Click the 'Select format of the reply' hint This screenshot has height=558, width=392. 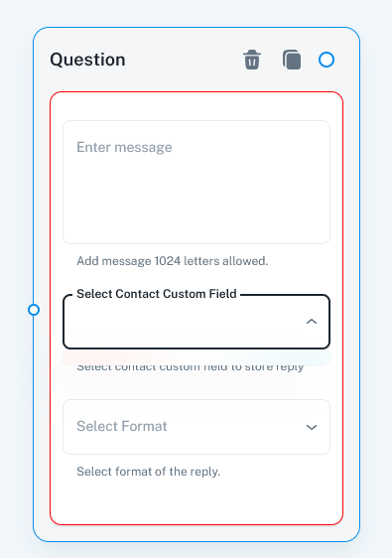point(148,472)
